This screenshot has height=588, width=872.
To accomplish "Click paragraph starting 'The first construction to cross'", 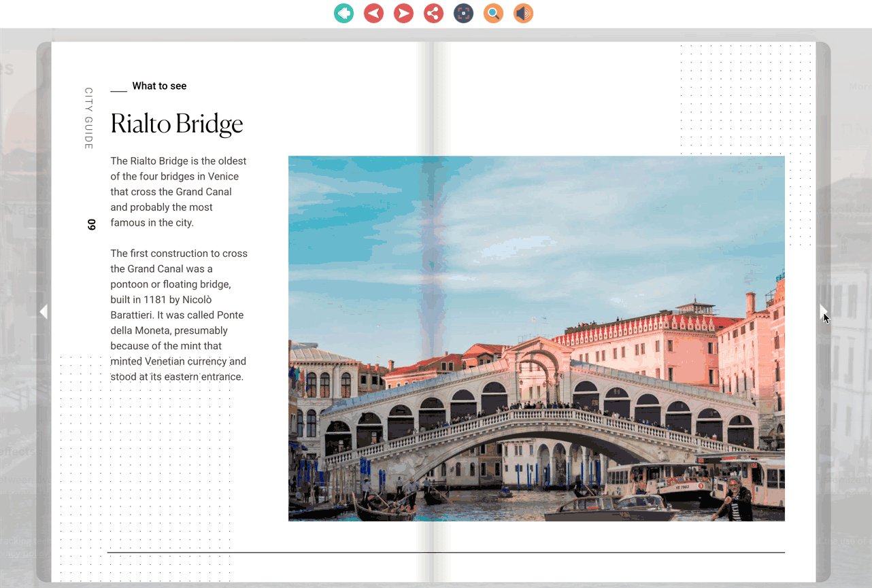I will (179, 315).
